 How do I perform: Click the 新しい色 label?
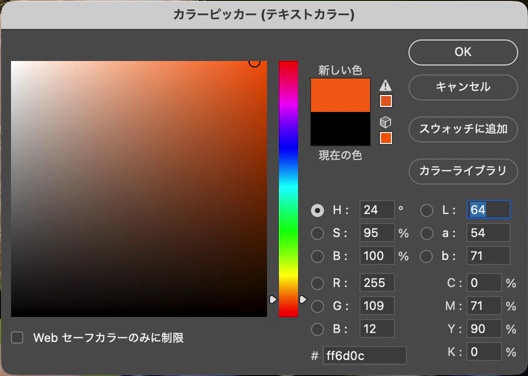[340, 70]
